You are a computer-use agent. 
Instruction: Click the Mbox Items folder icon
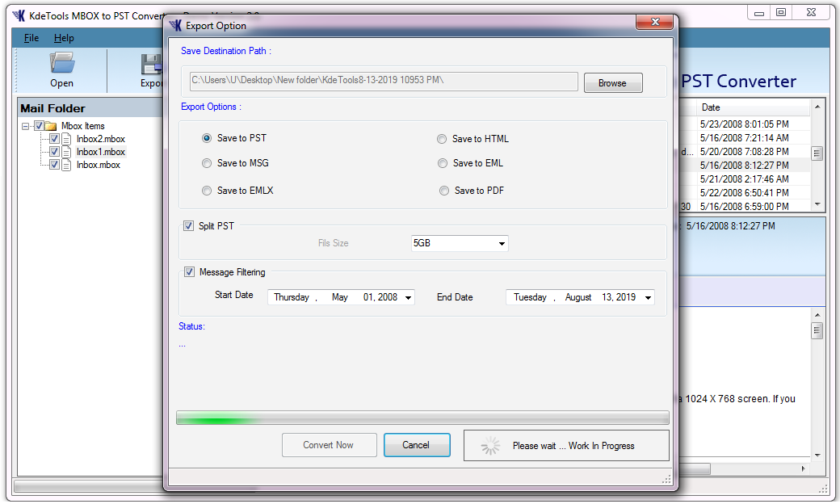[51, 126]
